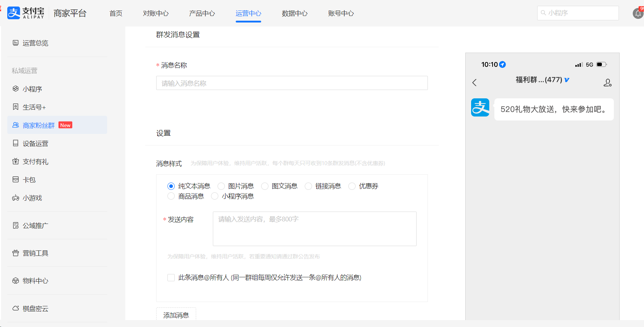The image size is (644, 327).
Task: Click the 消息名称 input field
Action: [292, 83]
